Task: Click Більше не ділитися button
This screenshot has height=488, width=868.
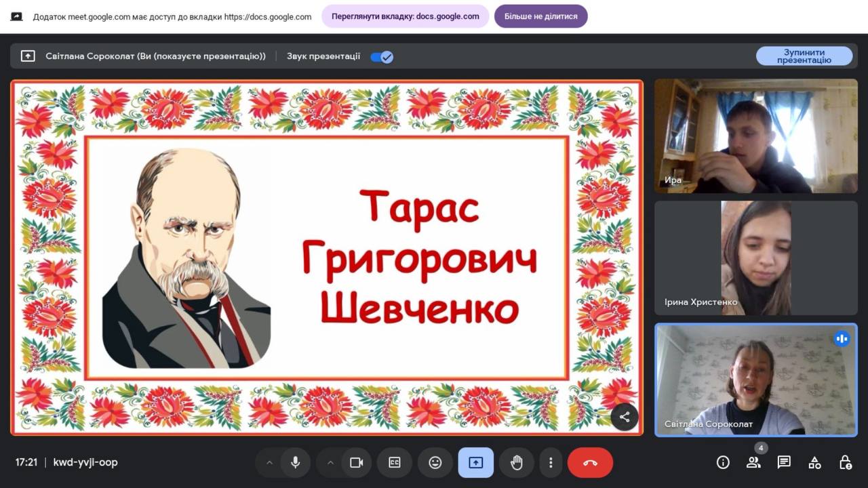Action: pyautogui.click(x=541, y=16)
